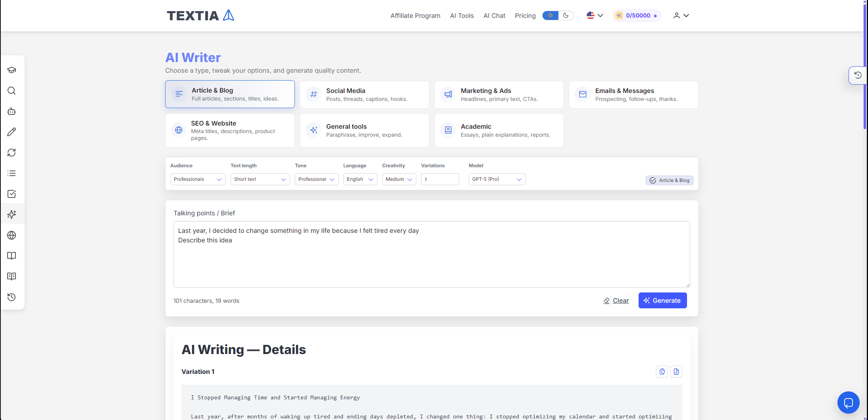Click the graduation cap icon in sidebar
Viewport: 868px width, 420px height.
point(12,70)
